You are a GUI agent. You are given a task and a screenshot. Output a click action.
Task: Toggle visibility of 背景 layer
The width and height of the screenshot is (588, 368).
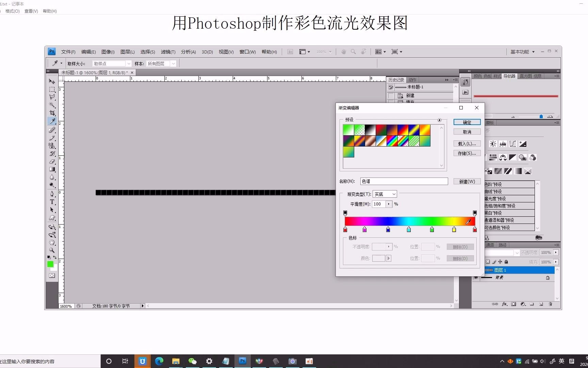[x=476, y=278]
